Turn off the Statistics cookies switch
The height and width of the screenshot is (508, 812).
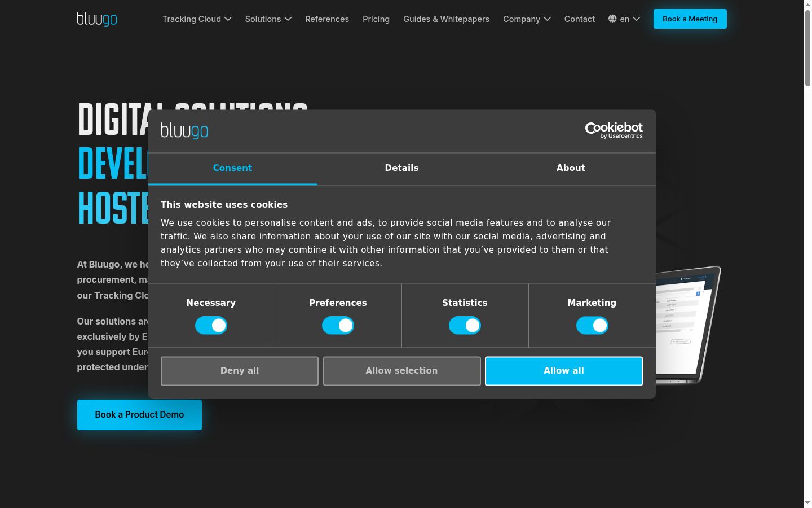465,326
